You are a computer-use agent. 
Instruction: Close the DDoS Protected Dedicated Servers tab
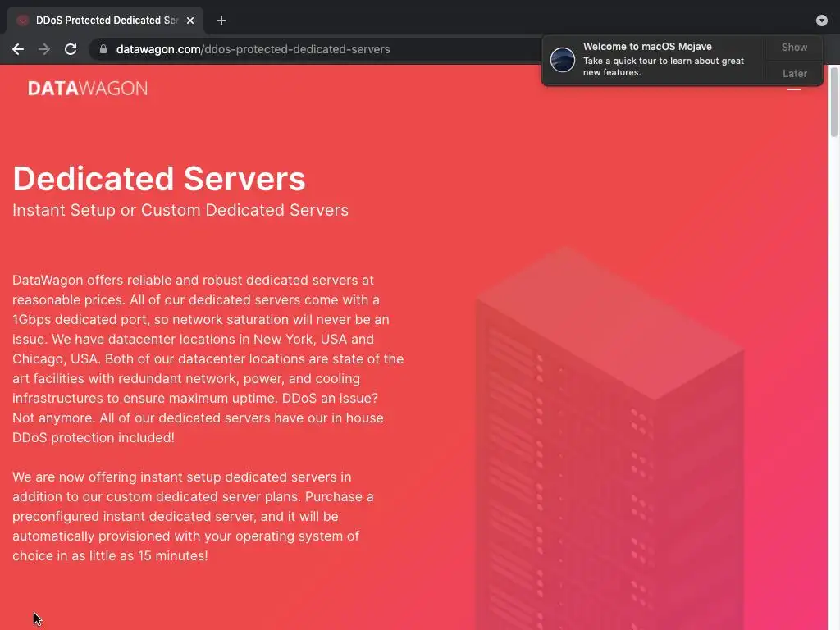[190, 21]
